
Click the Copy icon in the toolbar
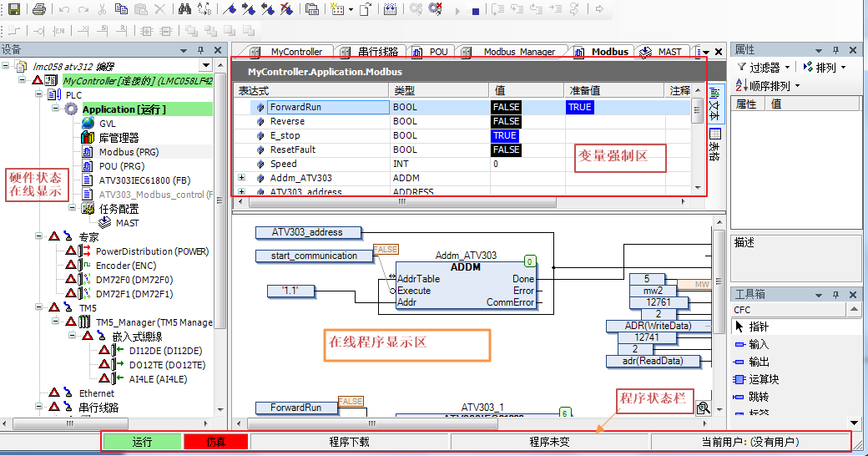(121, 9)
